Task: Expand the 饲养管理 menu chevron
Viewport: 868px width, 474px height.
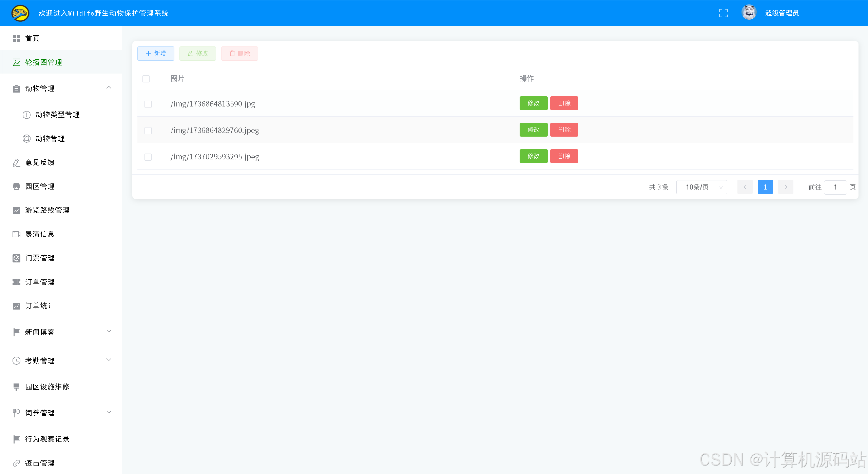Action: (x=109, y=412)
